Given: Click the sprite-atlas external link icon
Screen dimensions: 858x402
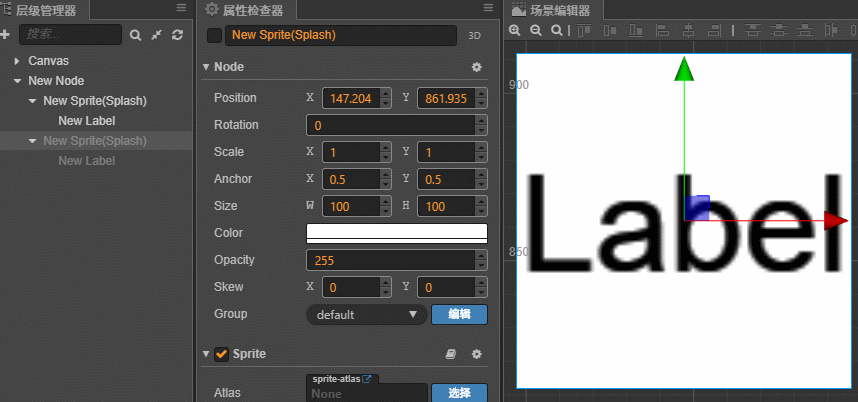Looking at the screenshot, I should coord(367,378).
